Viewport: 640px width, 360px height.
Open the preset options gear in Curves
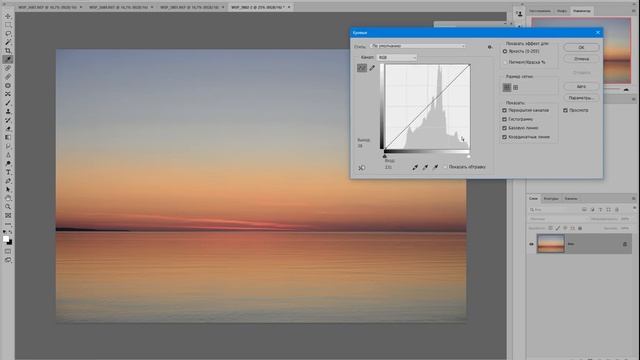tap(490, 47)
